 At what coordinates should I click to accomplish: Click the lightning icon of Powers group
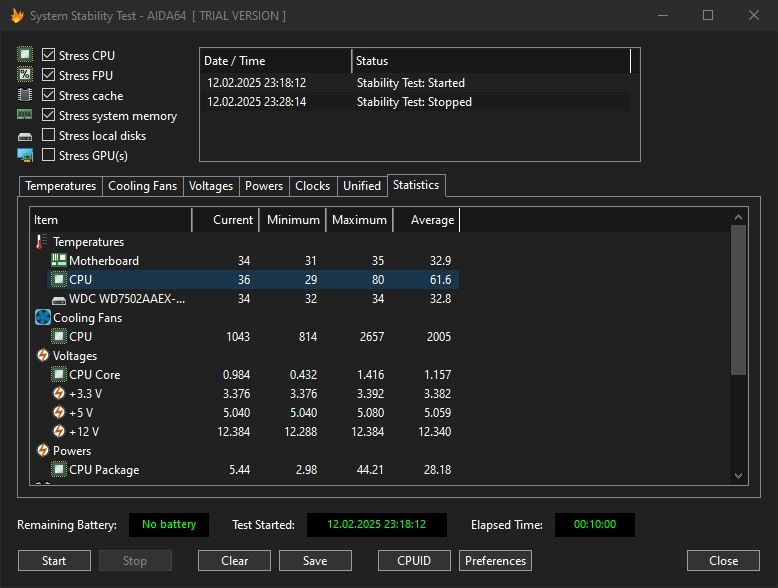point(43,450)
